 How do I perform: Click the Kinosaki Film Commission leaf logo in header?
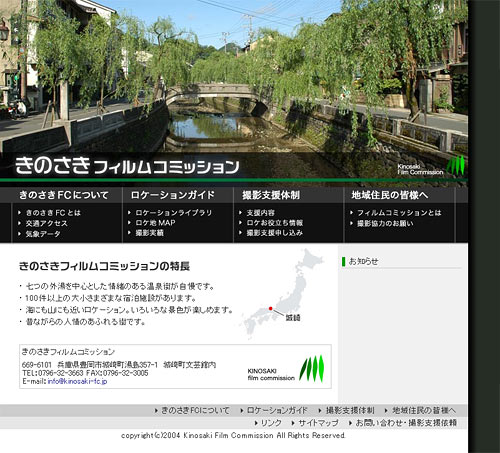click(431, 166)
